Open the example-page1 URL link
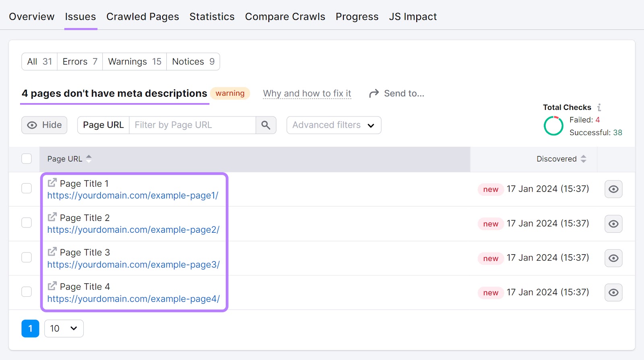The image size is (644, 360). click(133, 196)
